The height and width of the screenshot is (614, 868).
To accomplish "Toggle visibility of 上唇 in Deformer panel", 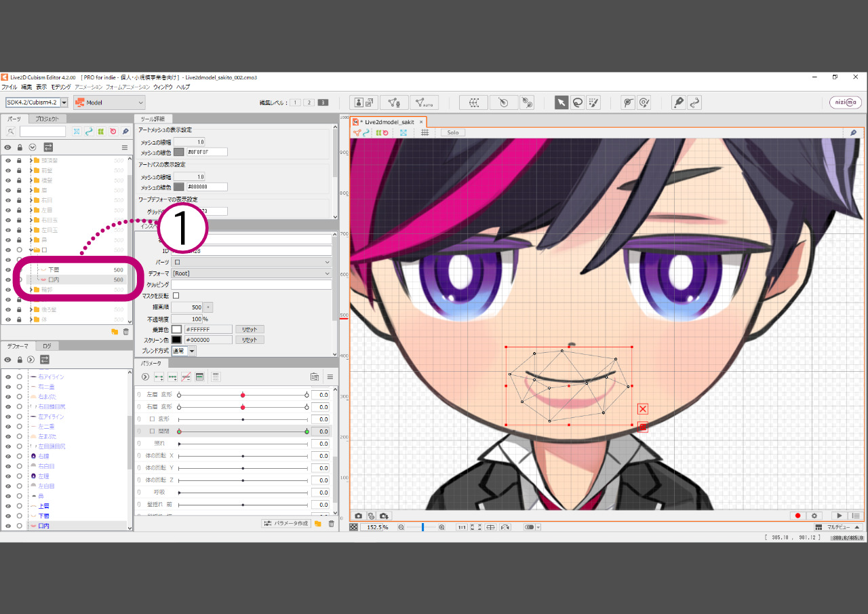I will (x=8, y=506).
